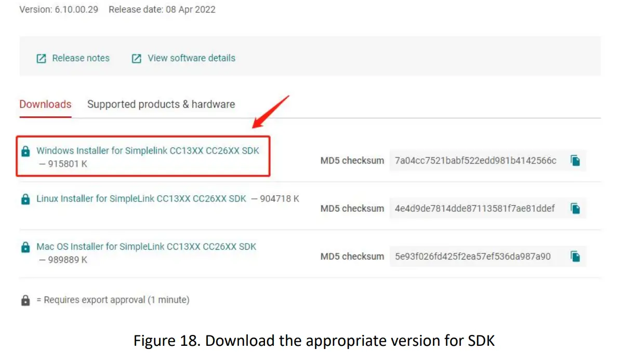Click the Version 6.10.00.29 text

[59, 9]
